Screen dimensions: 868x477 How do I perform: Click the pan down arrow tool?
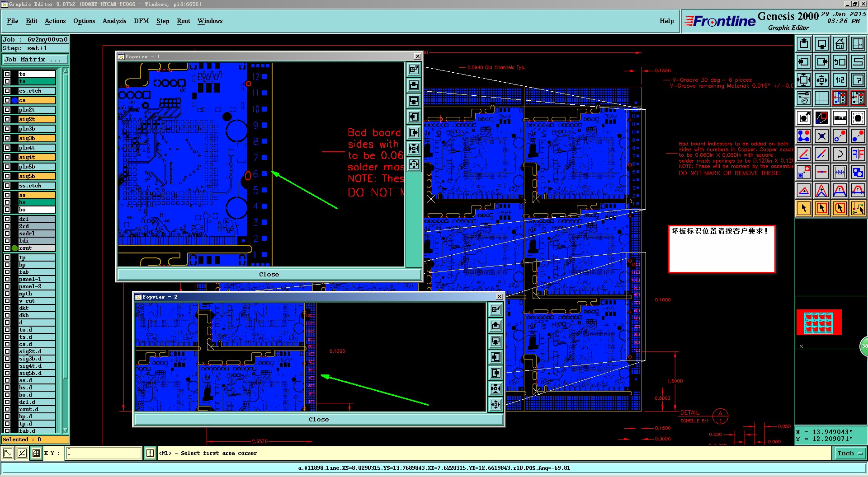click(822, 44)
